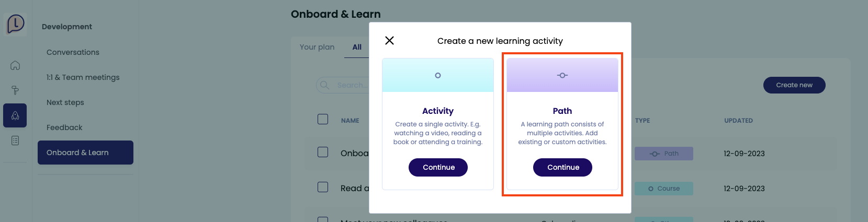Check the Read row checkbox
868x222 pixels.
coord(323,187)
